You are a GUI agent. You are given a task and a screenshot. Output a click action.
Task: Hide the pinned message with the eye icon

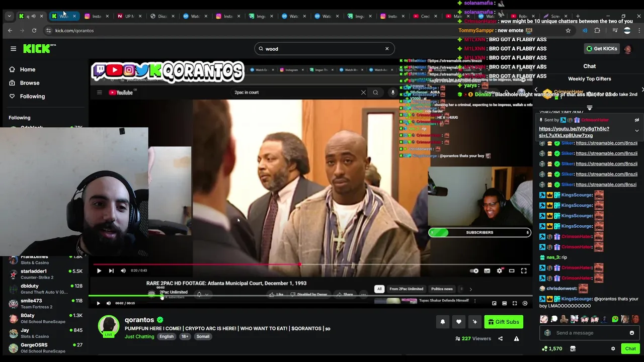pyautogui.click(x=637, y=120)
